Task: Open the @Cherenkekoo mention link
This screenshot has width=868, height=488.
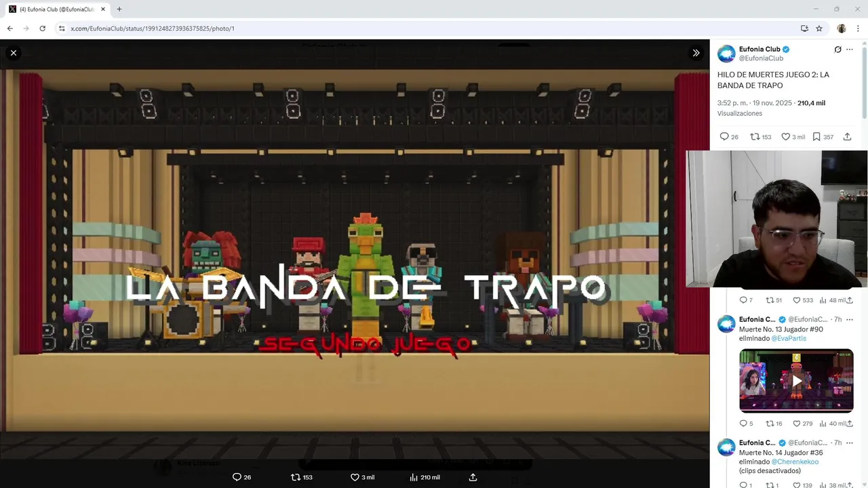Action: 795,462
